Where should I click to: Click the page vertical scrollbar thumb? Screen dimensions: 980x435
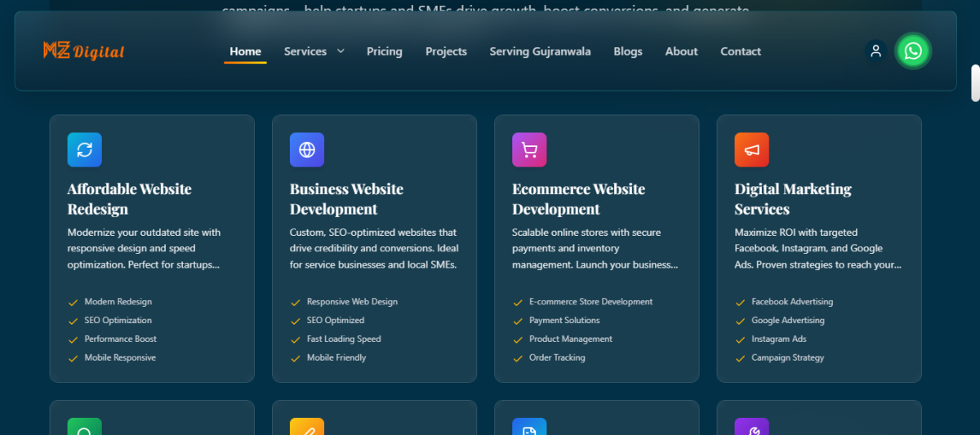(974, 83)
